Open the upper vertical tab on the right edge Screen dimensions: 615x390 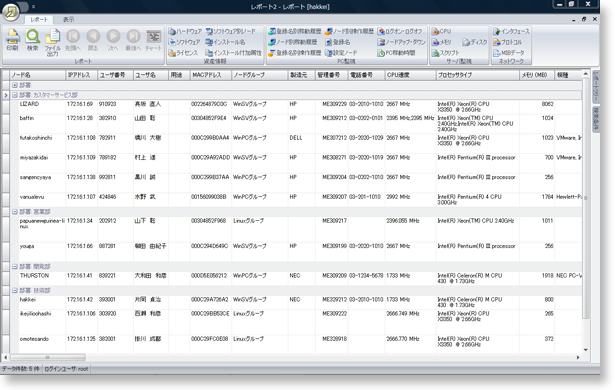[595, 87]
